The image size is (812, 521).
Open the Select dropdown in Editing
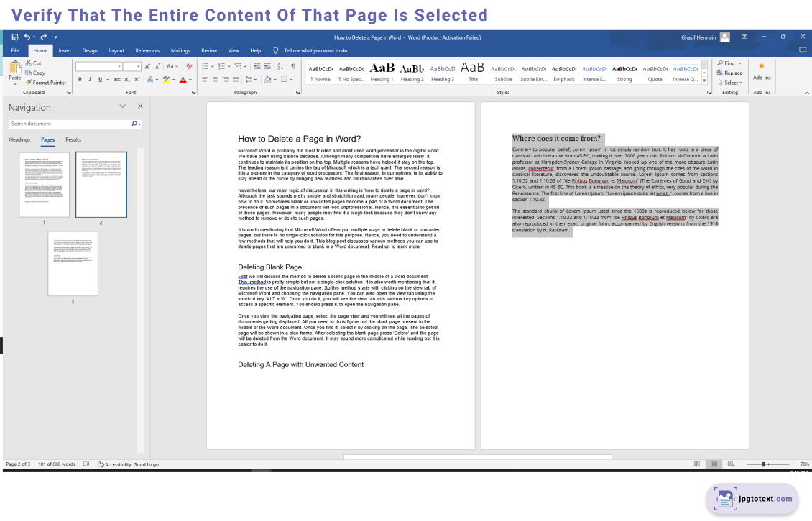730,83
